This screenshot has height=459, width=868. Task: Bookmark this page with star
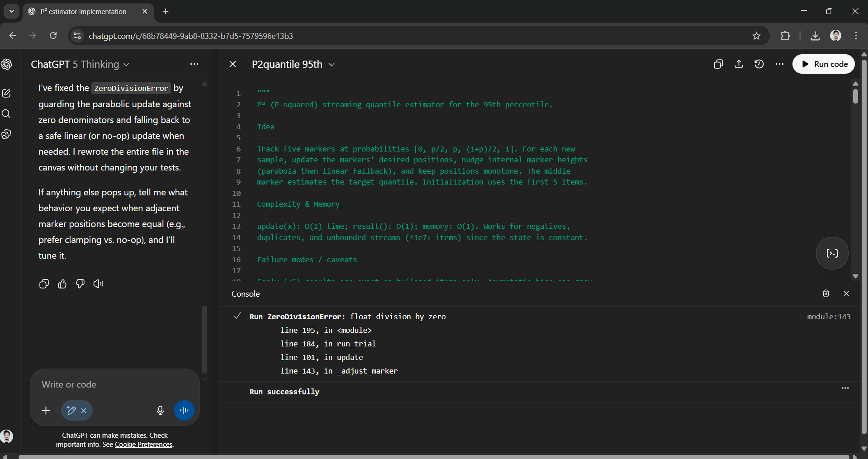point(756,36)
